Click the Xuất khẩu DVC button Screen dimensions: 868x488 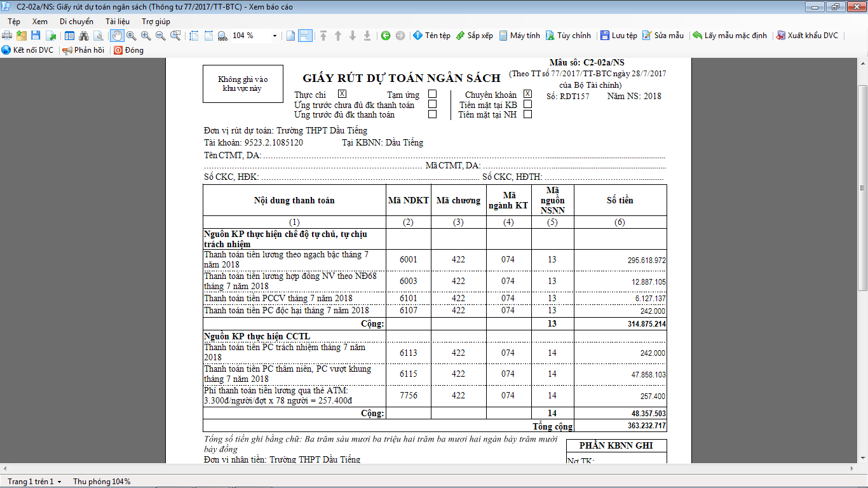[807, 36]
